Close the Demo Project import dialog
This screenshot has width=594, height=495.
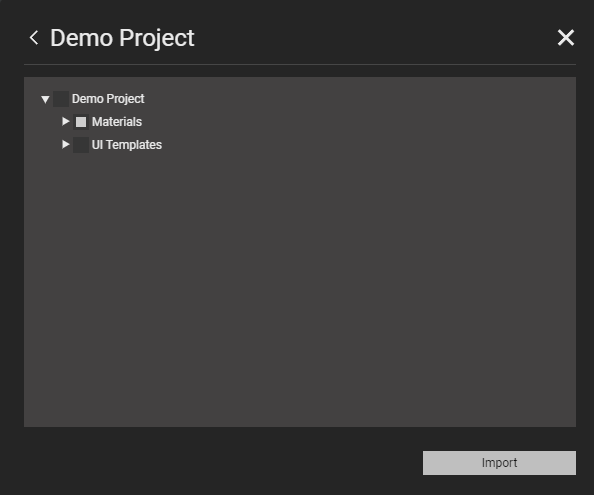click(566, 38)
